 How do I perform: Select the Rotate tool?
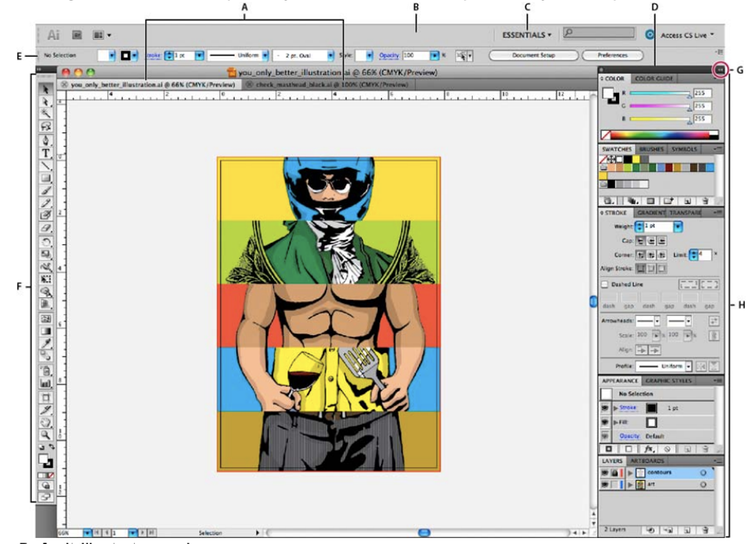point(46,242)
